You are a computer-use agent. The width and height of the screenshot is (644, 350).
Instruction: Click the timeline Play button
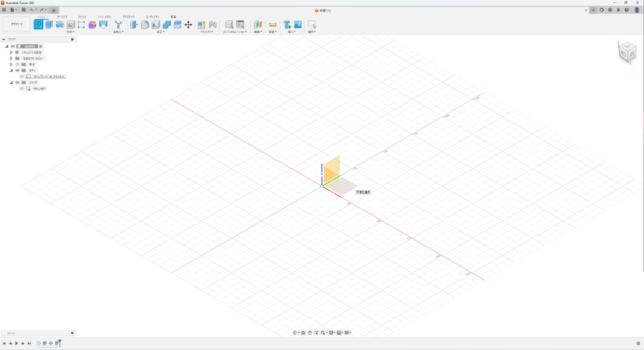coord(17,344)
